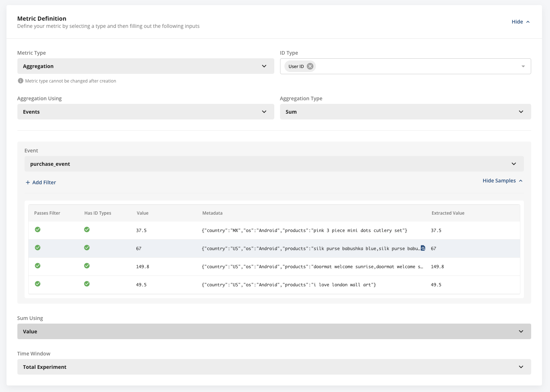Remove the User ID chip via its X icon
The width and height of the screenshot is (550, 392).
click(x=310, y=66)
